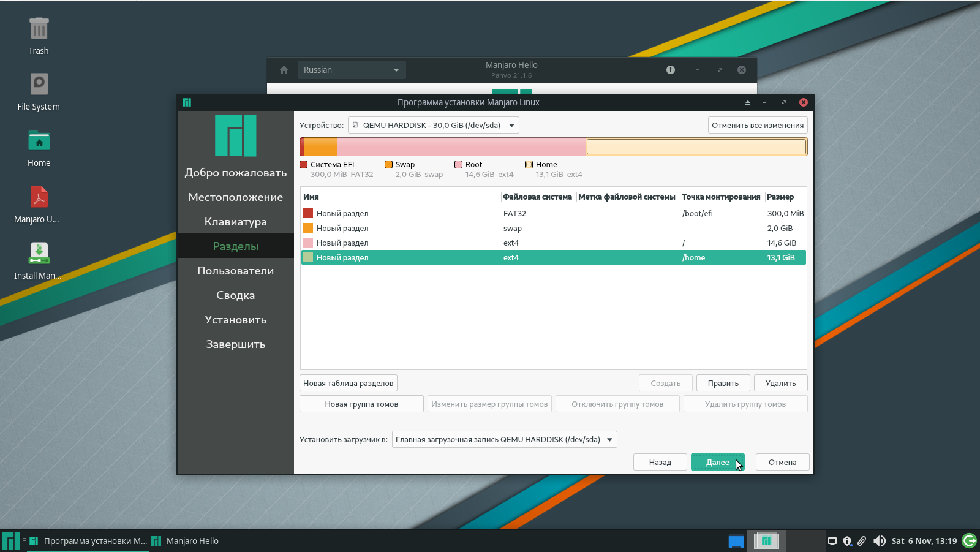The height and width of the screenshot is (552, 980).
Task: Switch to the Manjaro Hello taskbar entry
Action: (185, 541)
